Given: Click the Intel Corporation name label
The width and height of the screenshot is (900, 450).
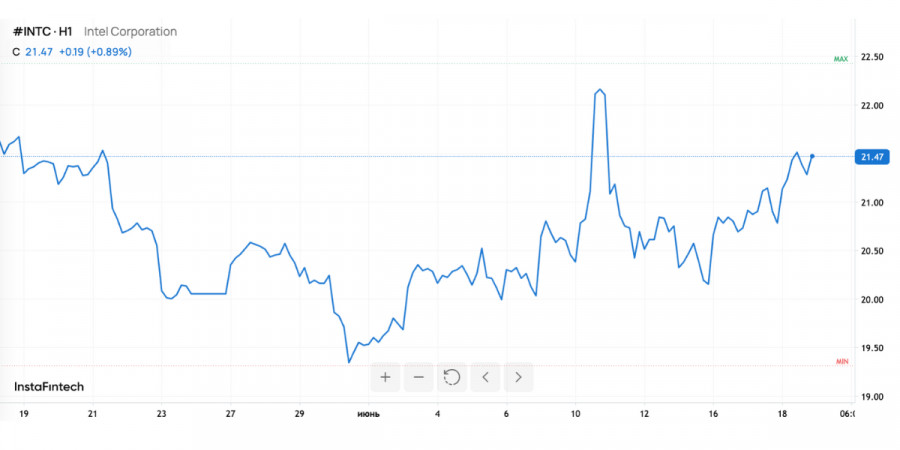Looking at the screenshot, I should pos(130,32).
